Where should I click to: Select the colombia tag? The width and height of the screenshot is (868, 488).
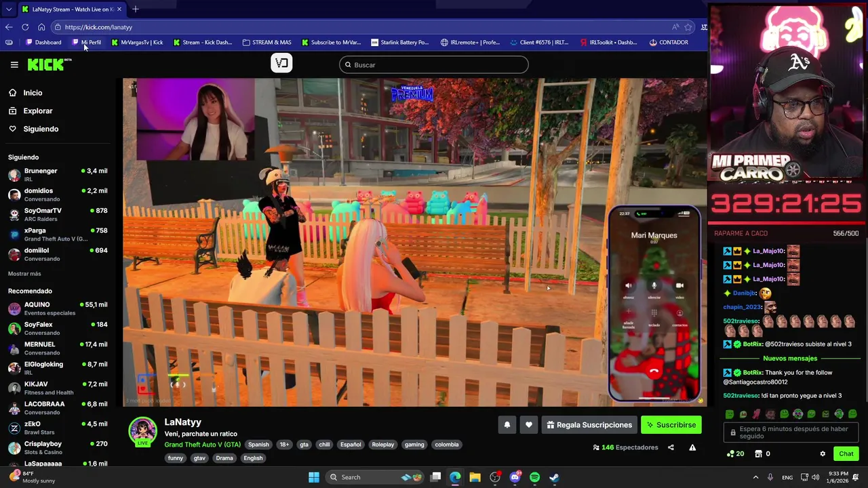pos(446,445)
